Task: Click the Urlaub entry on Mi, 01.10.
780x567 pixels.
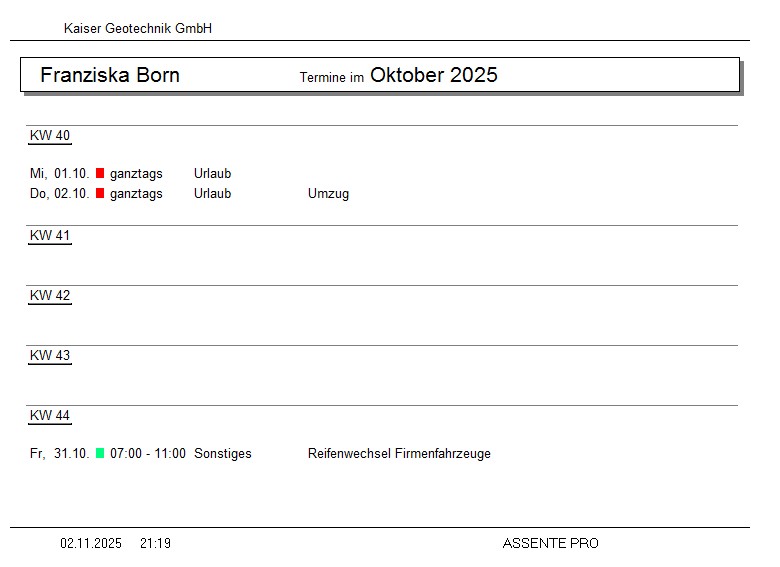Action: pos(212,173)
